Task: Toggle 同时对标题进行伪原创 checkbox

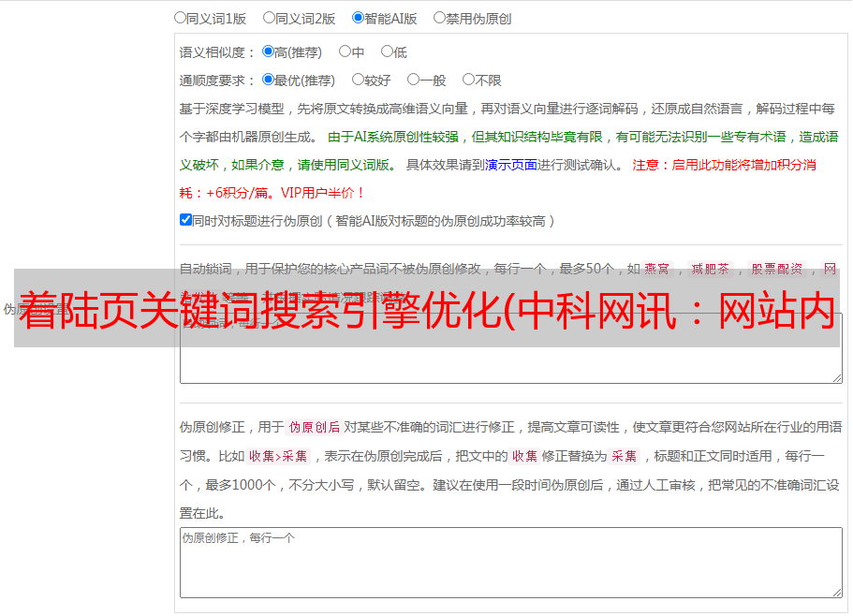Action: pyautogui.click(x=185, y=220)
